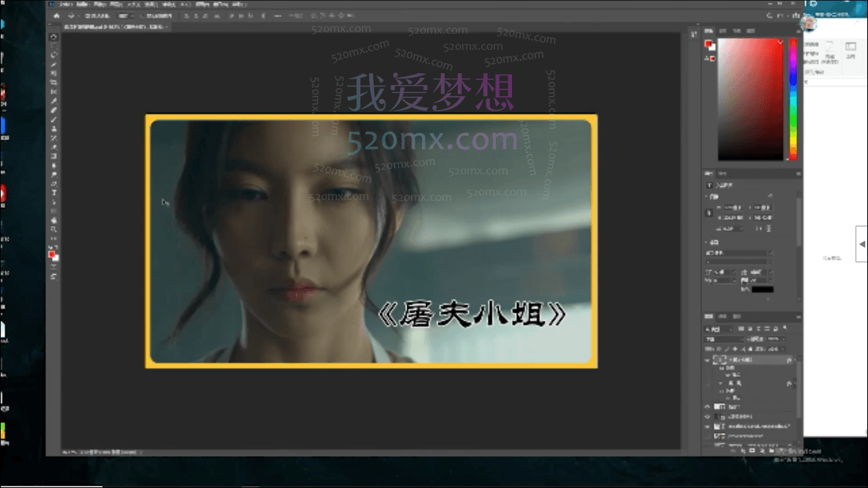Select the Eyedropper tool
This screenshot has height=488, width=868.
point(53,101)
